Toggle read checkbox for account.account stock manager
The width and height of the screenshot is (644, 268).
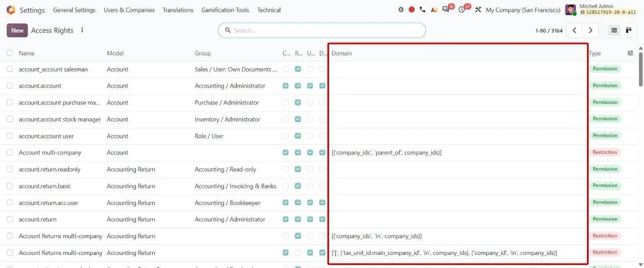(298, 119)
